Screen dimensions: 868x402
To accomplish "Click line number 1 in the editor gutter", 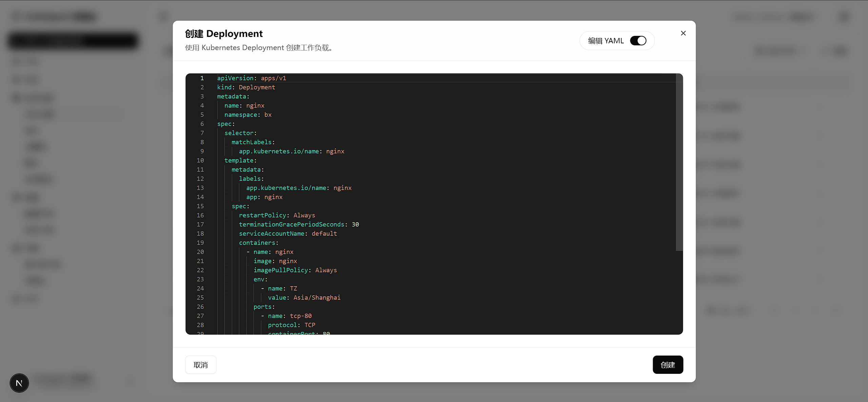I will (202, 78).
